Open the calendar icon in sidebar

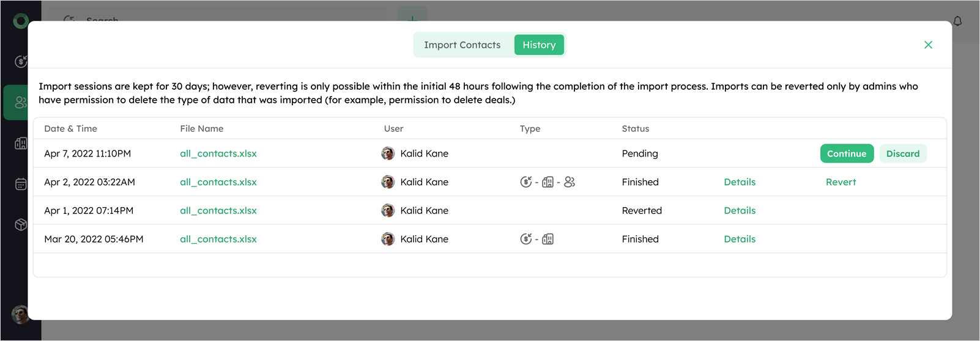21,184
